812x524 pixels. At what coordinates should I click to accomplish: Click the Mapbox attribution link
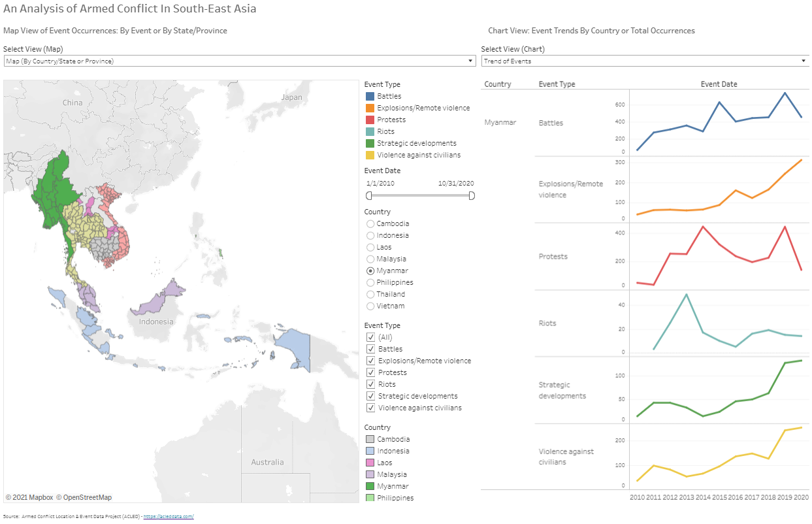(x=29, y=498)
